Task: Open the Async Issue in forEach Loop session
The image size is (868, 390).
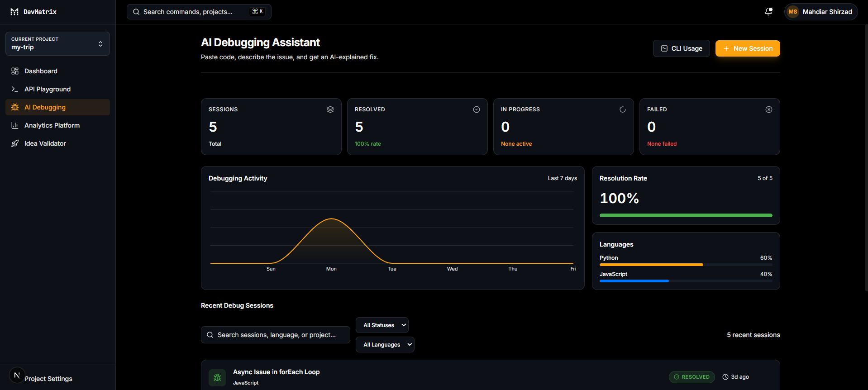Action: [x=491, y=376]
